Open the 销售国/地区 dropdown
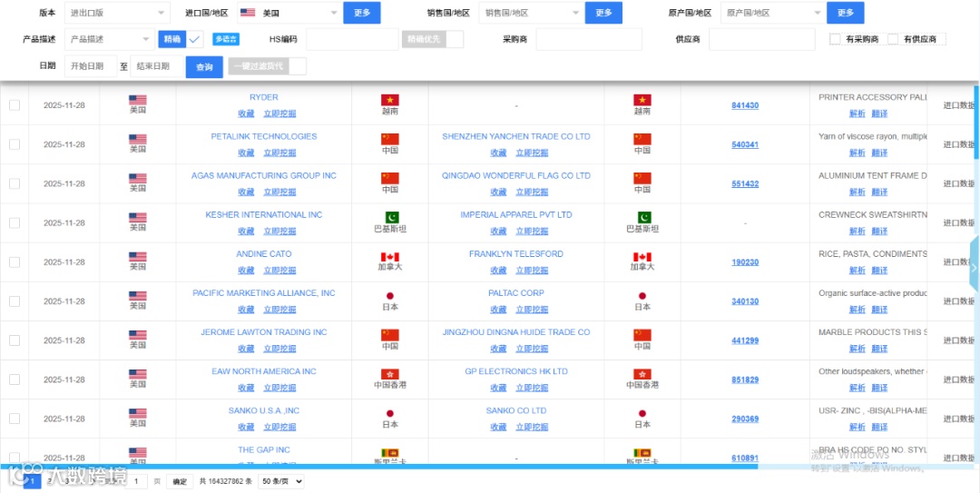 coord(531,13)
